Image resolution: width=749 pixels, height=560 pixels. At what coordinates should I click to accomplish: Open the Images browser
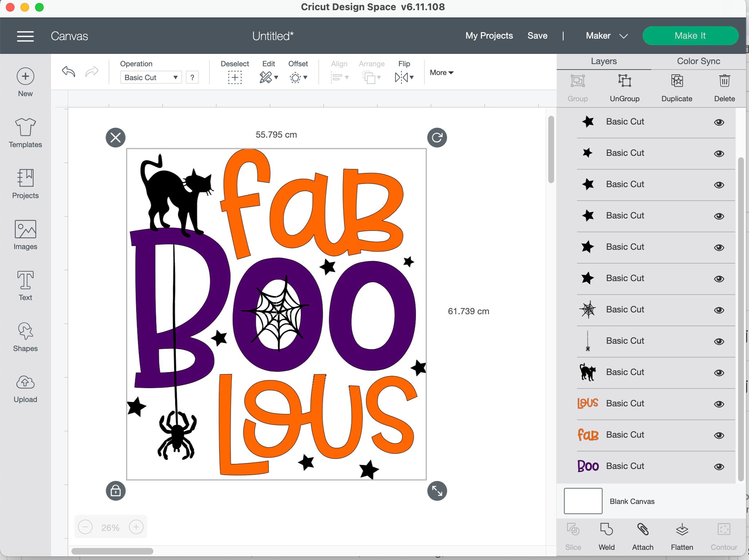25,235
